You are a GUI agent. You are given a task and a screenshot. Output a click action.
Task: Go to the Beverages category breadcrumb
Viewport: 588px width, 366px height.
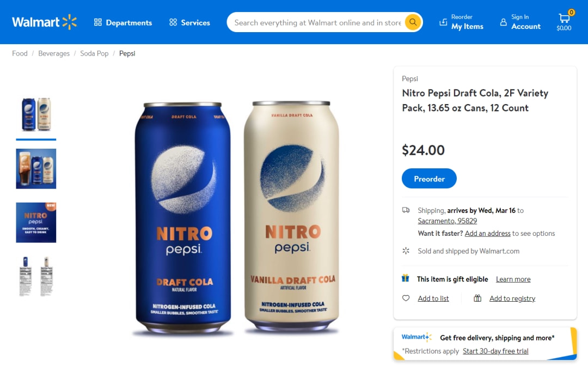(x=54, y=53)
